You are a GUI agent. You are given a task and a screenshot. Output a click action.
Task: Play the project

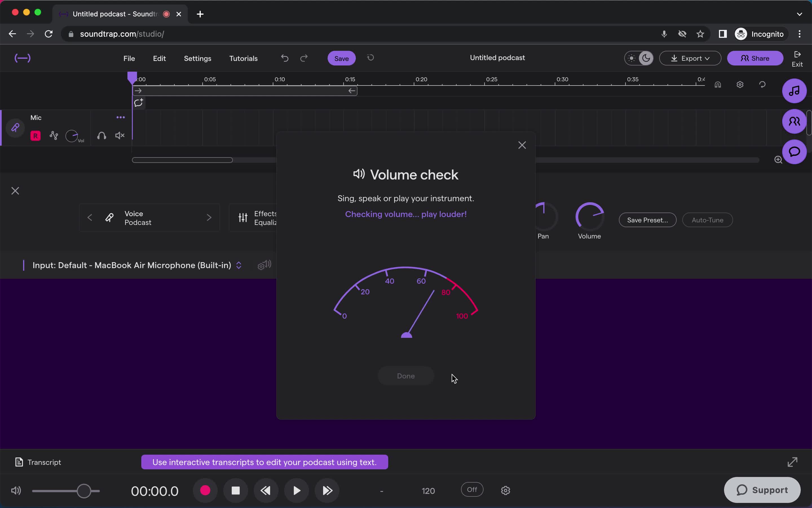pyautogui.click(x=296, y=491)
